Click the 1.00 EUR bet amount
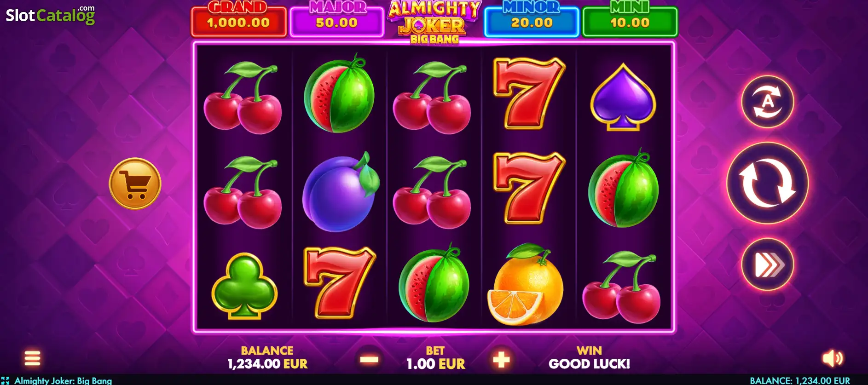Image resolution: width=868 pixels, height=385 pixels. (x=435, y=364)
